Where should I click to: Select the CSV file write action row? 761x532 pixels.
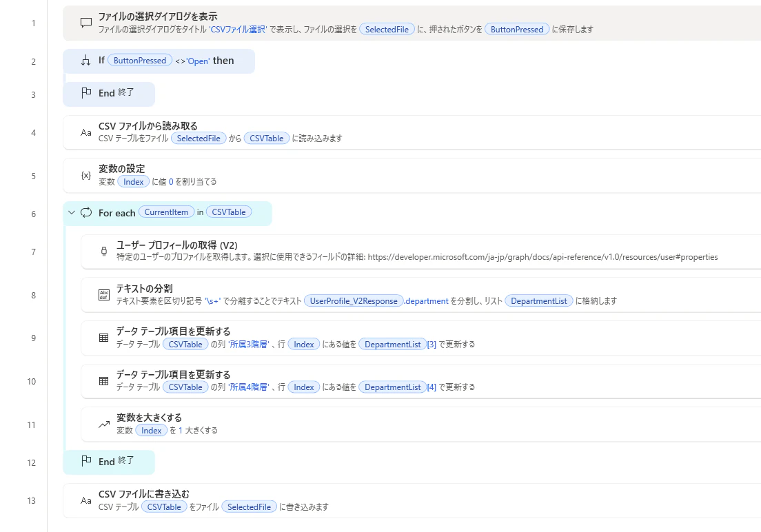pyautogui.click(x=412, y=500)
